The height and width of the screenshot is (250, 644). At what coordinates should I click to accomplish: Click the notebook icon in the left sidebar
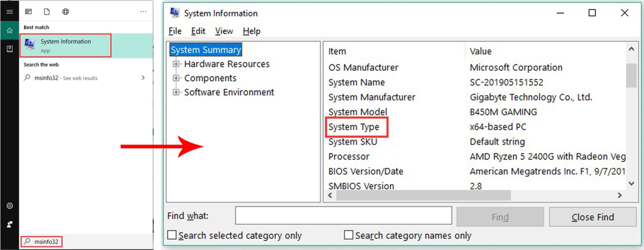coord(9,49)
